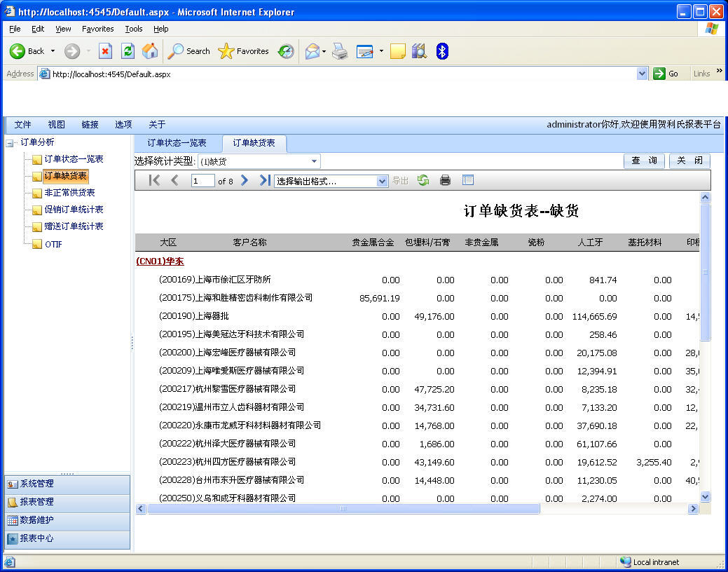
Task: Click the Mail envelope icon
Action: pyautogui.click(x=313, y=51)
